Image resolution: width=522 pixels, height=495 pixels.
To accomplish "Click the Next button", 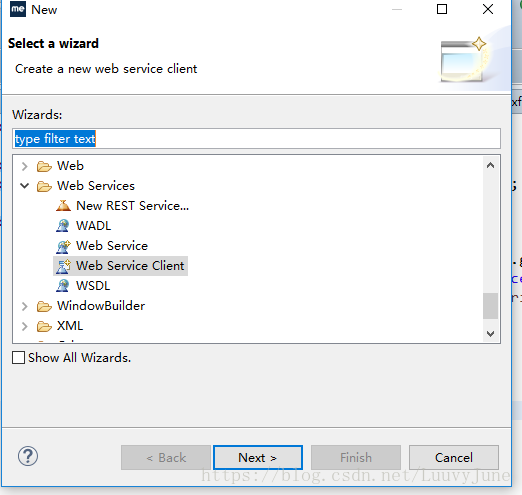I will (258, 457).
